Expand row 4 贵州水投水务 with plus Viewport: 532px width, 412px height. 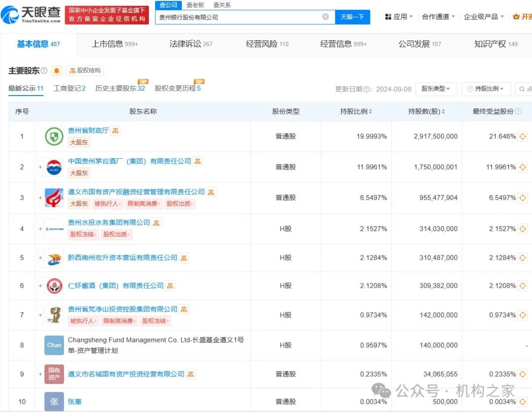point(40,229)
